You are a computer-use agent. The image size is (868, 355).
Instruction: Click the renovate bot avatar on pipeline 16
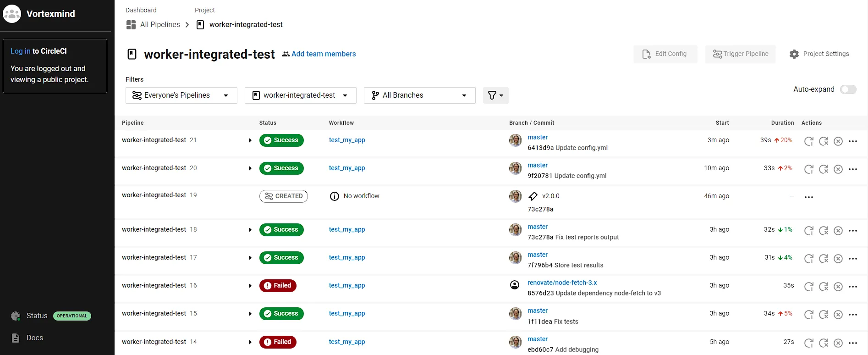515,285
